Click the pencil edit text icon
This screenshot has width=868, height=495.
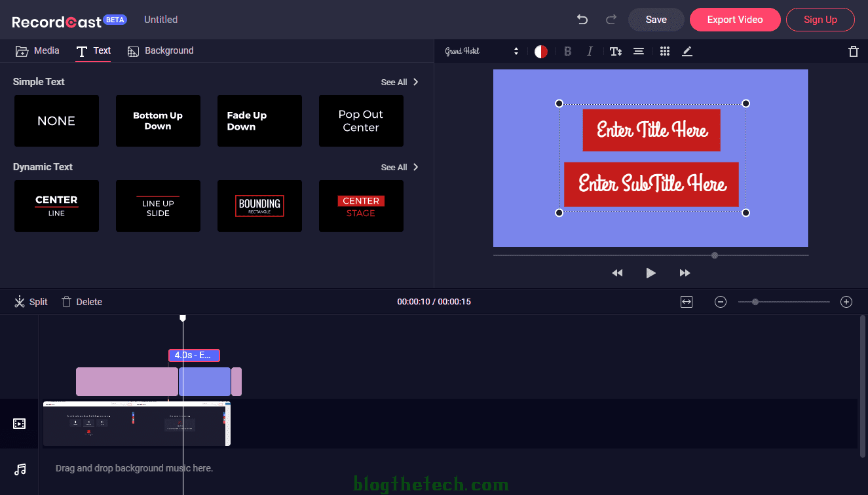pos(687,52)
